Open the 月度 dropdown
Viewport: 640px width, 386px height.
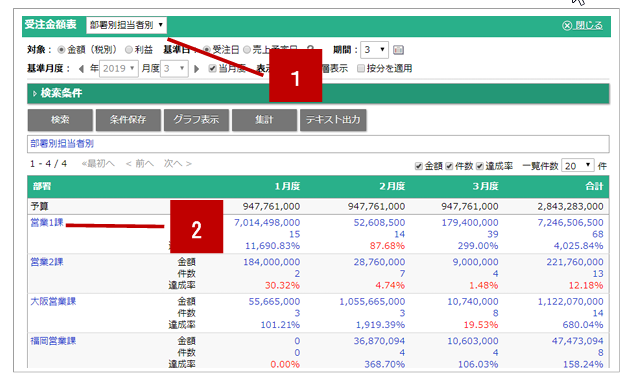click(x=174, y=69)
